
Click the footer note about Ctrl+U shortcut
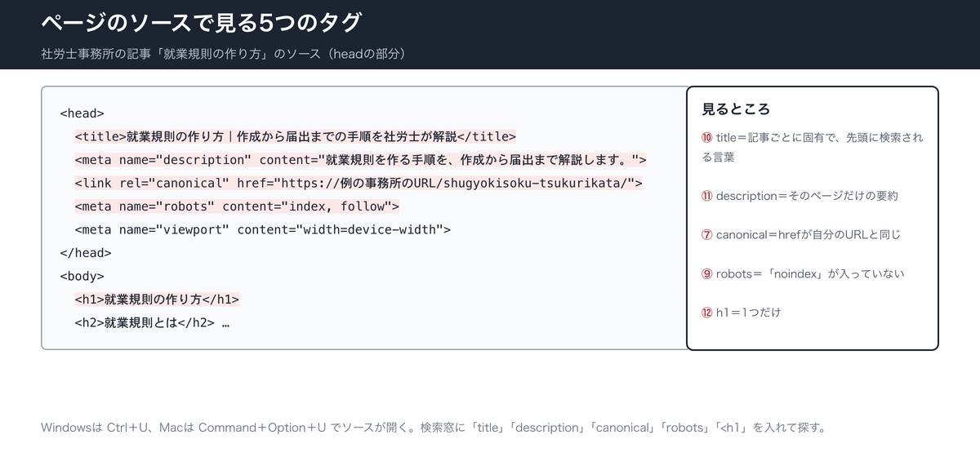(434, 428)
